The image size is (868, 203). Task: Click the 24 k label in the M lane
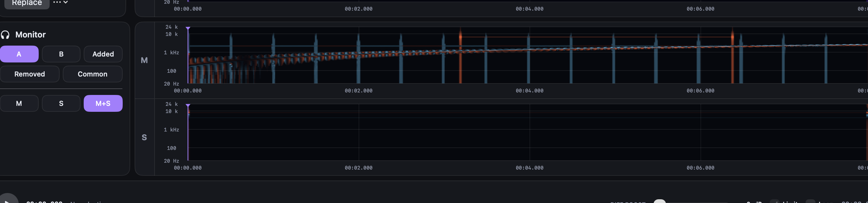[x=171, y=27]
